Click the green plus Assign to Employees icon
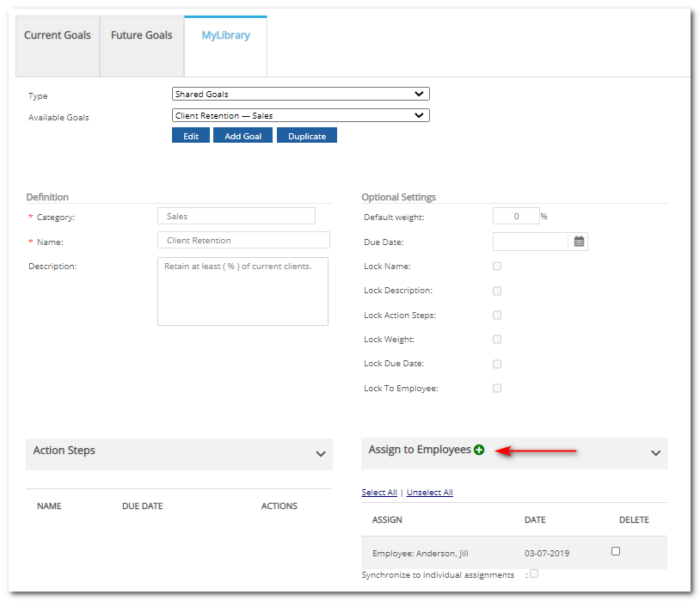Image resolution: width=700 pixels, height=601 pixels. 479,450
